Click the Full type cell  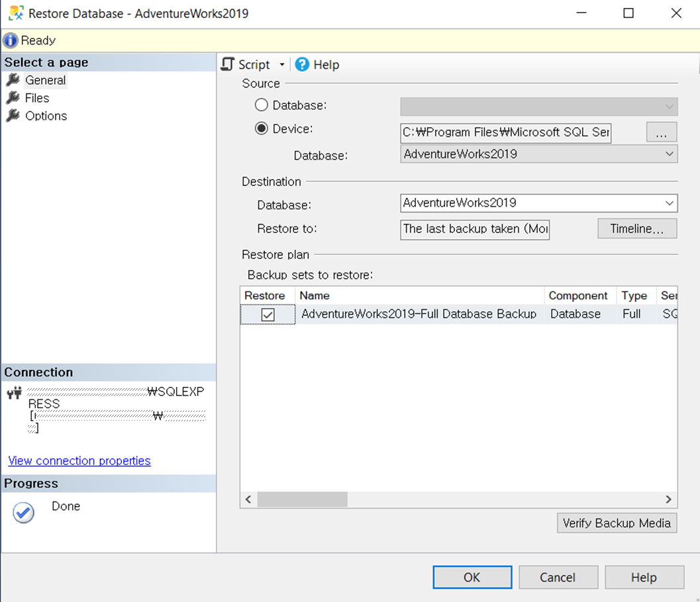click(636, 314)
